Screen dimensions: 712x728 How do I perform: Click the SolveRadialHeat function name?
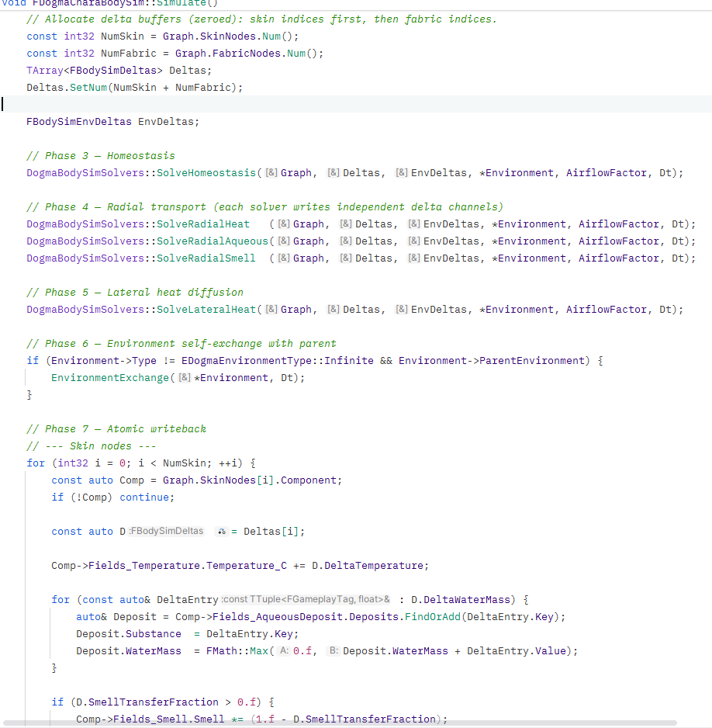pos(202,224)
